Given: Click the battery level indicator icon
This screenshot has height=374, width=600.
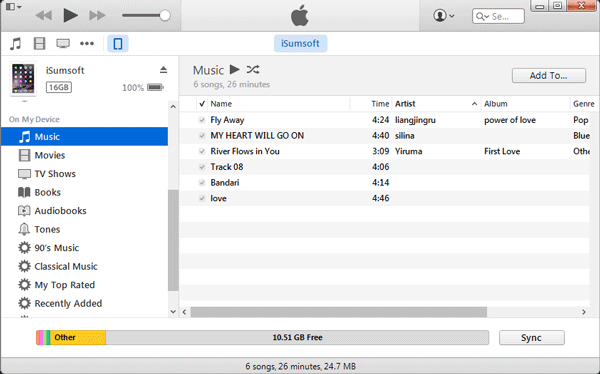Looking at the screenshot, I should (155, 88).
